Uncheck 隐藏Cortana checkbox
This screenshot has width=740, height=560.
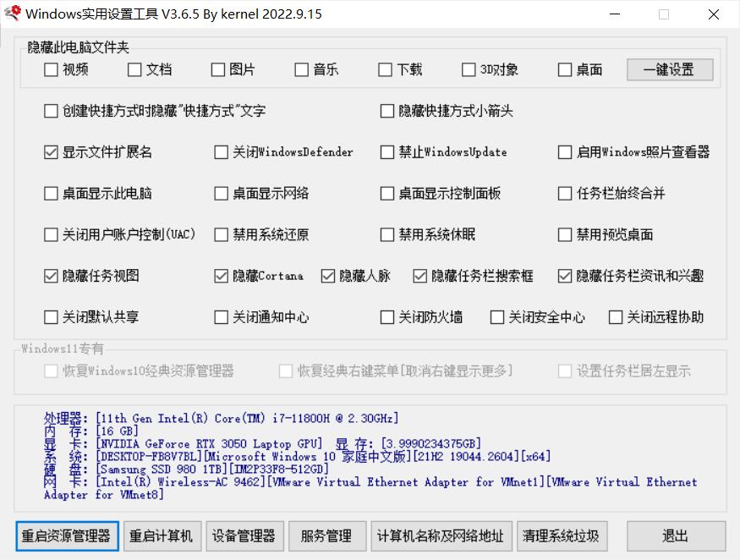222,276
